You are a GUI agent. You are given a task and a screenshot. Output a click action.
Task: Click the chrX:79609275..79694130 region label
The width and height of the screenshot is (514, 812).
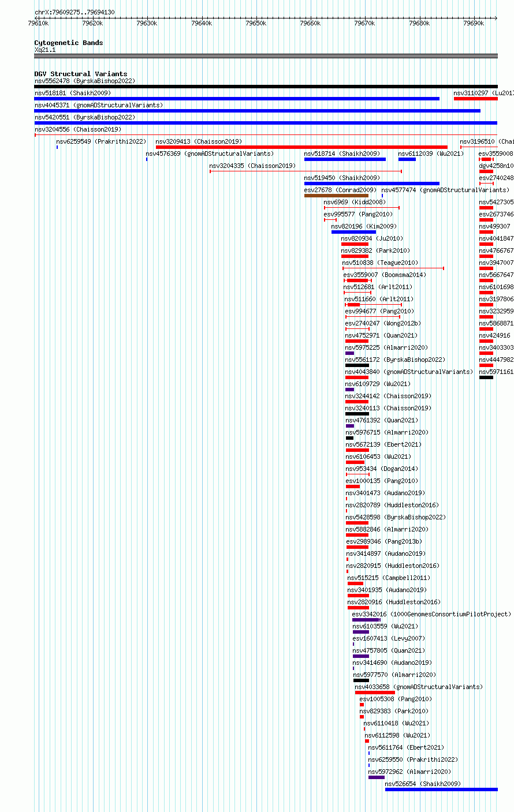[75, 12]
